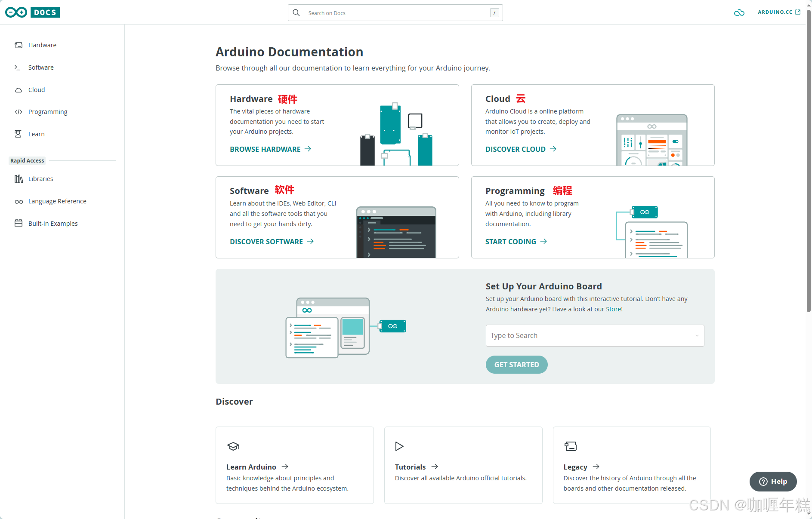Click the arrow next to Learn Arduino

coord(285,467)
